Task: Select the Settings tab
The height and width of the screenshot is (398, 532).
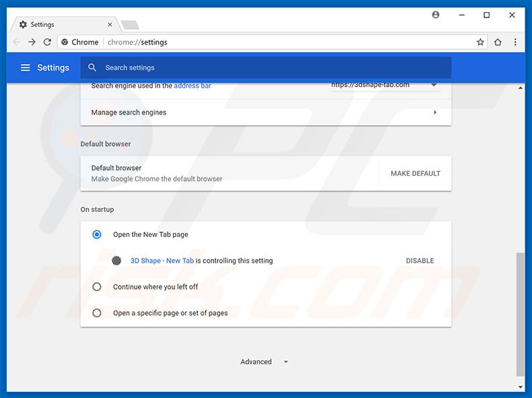Action: click(65, 24)
